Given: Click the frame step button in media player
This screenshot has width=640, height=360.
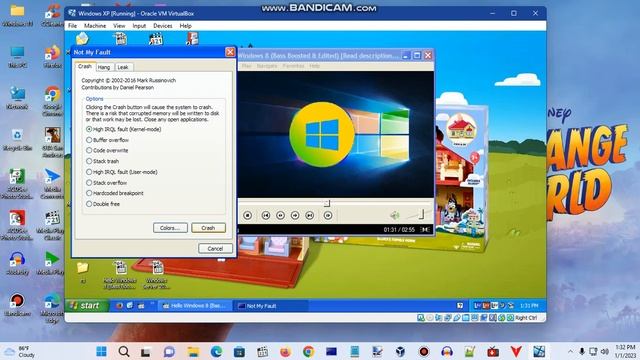Looking at the screenshot, I should coord(328,215).
